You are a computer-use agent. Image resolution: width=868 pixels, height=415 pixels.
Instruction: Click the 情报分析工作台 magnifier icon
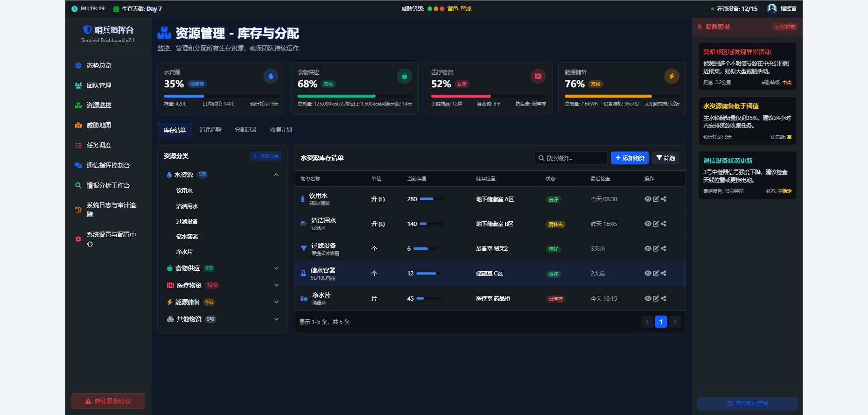(x=78, y=185)
